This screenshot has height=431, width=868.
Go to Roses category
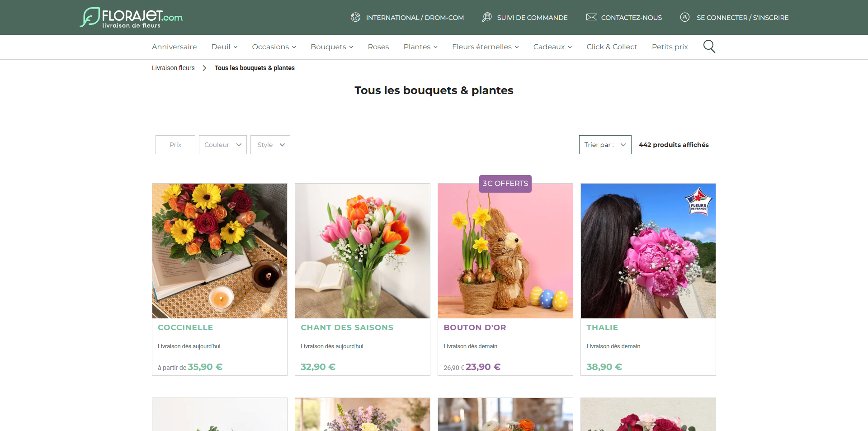point(378,47)
